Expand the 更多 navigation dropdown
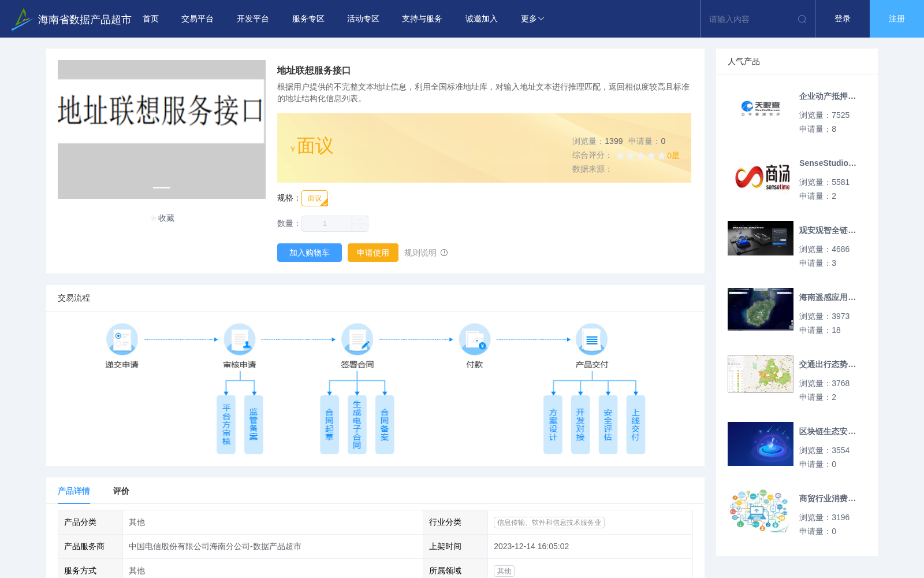Screen dimensions: 924x578 coord(532,19)
